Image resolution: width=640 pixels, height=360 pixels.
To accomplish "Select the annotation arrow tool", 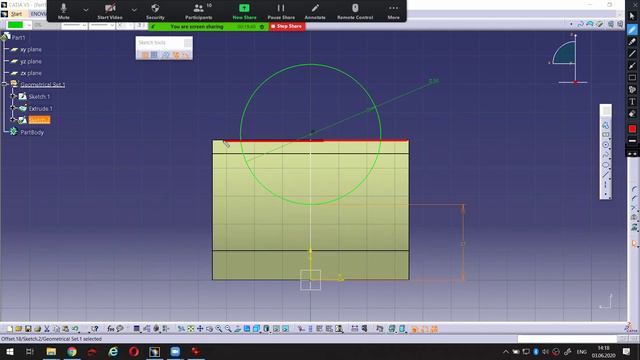I will 632,65.
